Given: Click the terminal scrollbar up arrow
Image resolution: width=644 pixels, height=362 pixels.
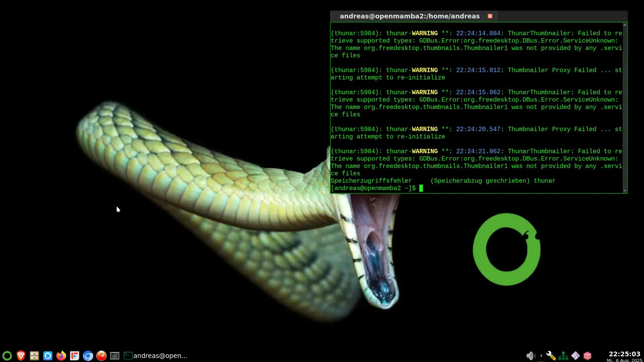Looking at the screenshot, I should pos(625,25).
